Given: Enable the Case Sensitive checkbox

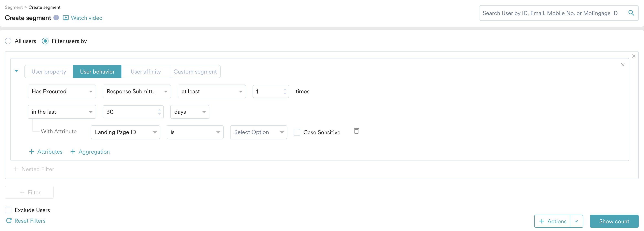Looking at the screenshot, I should (x=297, y=132).
